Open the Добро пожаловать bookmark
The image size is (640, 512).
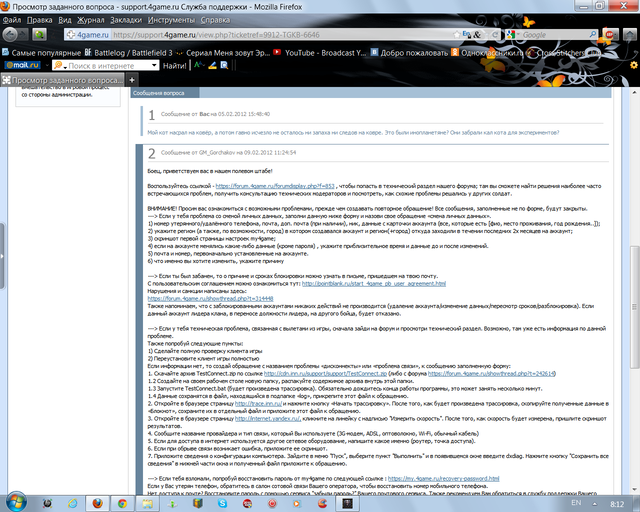409,53
